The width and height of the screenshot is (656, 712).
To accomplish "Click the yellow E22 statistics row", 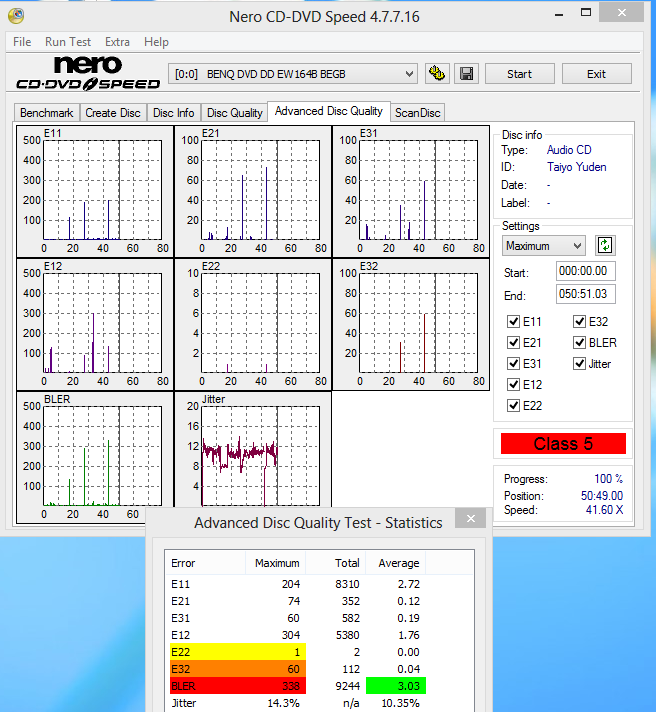I will click(x=238, y=652).
